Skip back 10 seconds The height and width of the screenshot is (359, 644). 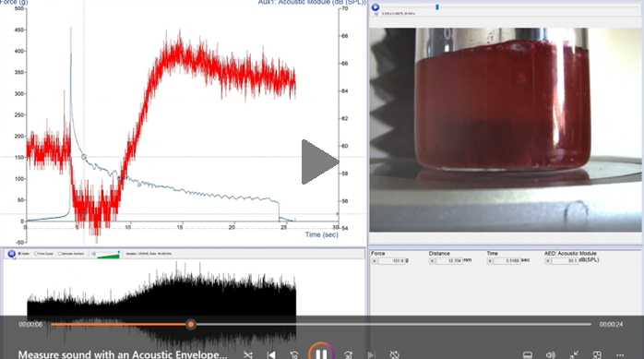point(294,354)
